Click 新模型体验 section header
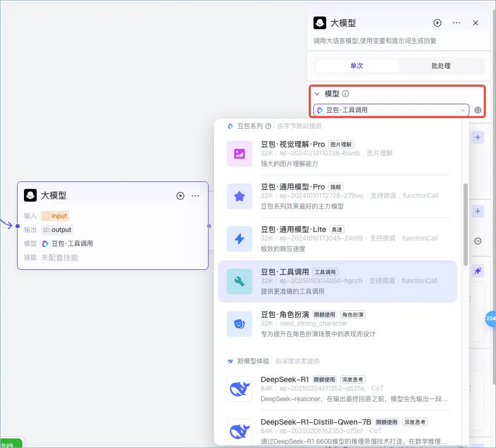 pos(253,361)
